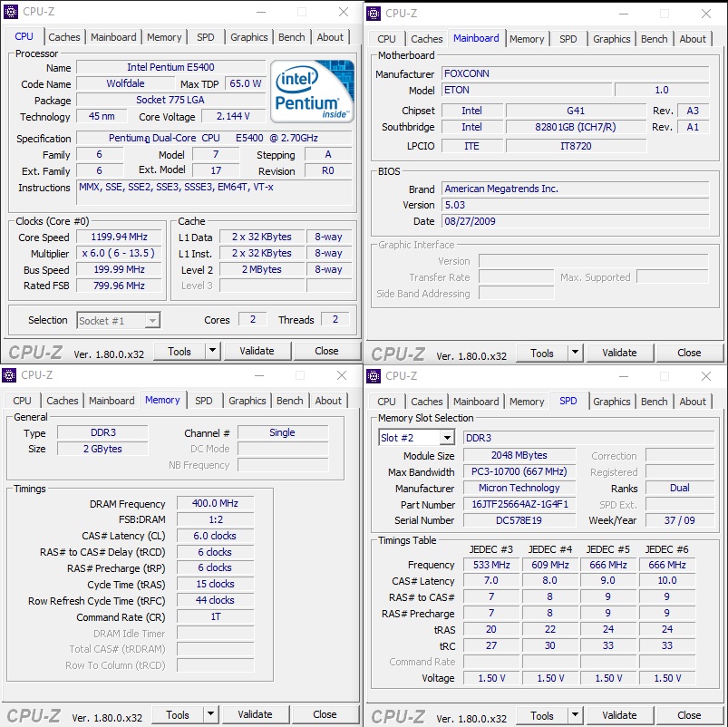728x727 pixels.
Task: Click Close button in CPU window
Action: tap(326, 351)
